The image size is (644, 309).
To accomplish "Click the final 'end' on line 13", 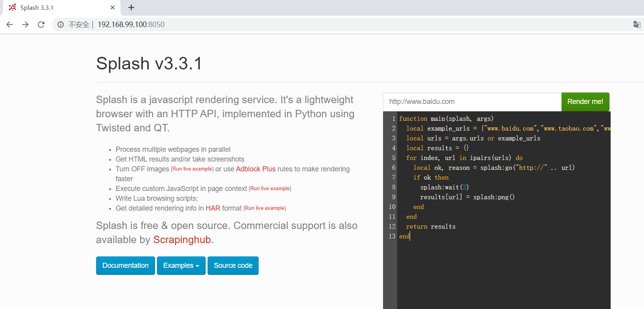I will (405, 236).
